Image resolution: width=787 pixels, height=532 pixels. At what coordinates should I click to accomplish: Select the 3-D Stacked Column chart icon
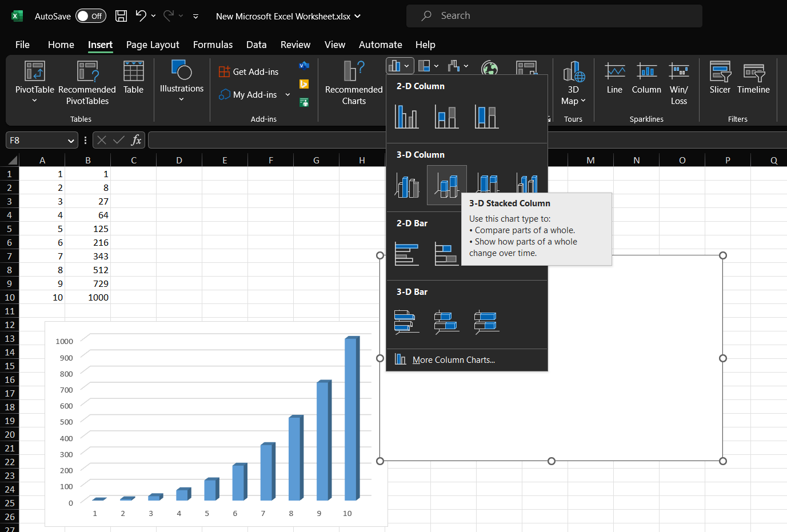[446, 185]
